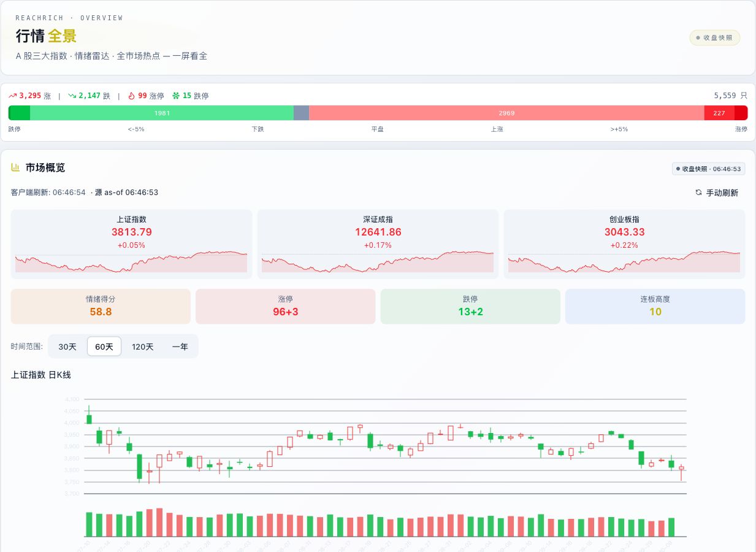Click the 市场概览 section title

click(x=45, y=167)
